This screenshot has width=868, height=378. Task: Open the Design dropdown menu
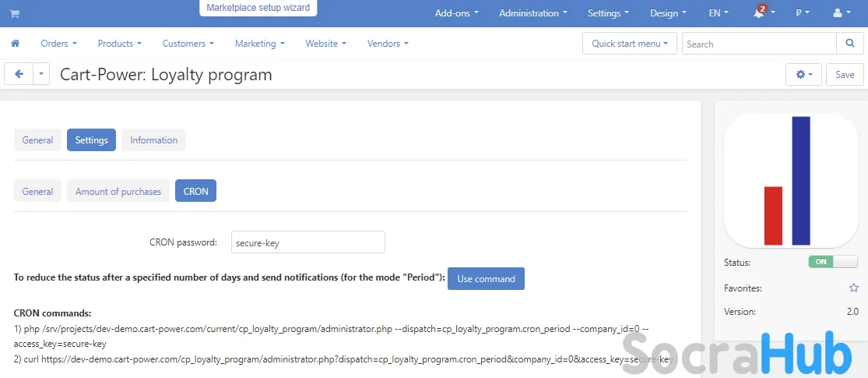click(668, 13)
